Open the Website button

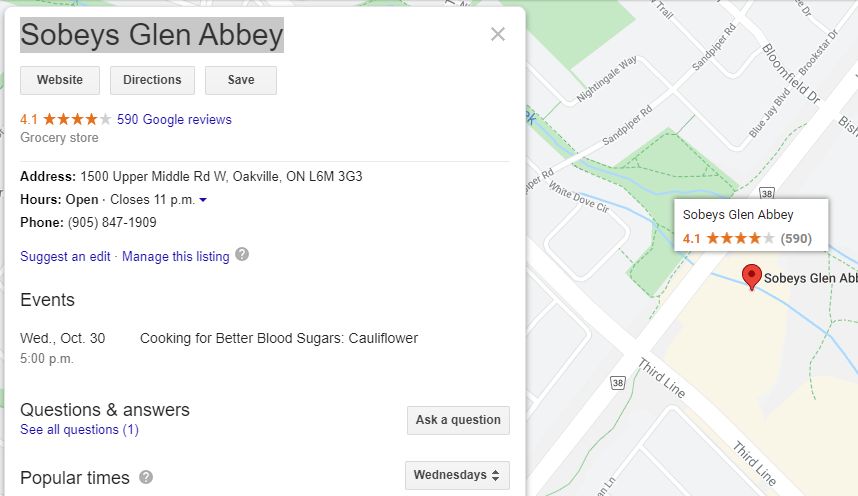[60, 80]
